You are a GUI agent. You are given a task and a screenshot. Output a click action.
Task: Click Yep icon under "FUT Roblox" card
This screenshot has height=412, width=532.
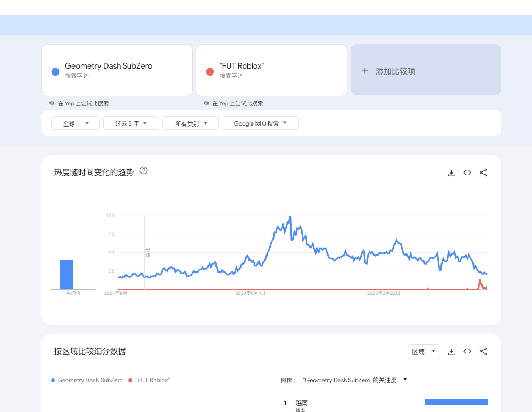click(x=206, y=103)
